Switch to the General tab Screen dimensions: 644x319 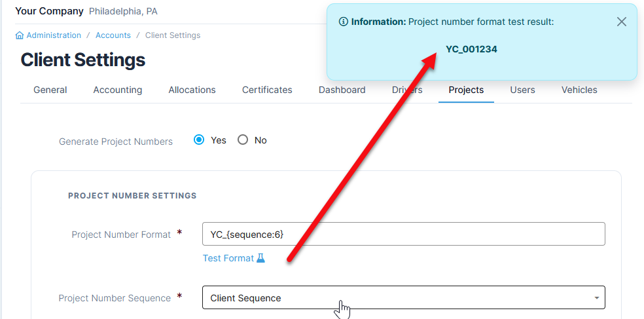(x=50, y=90)
